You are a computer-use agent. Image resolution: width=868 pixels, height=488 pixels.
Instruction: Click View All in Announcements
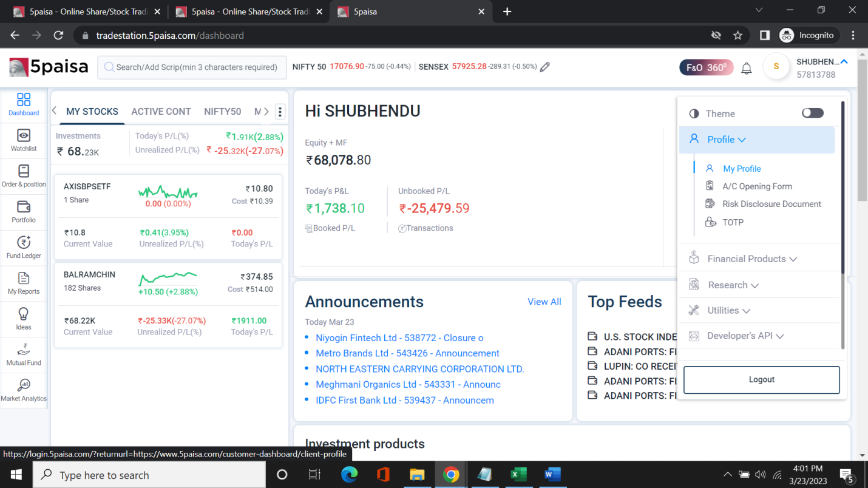point(544,302)
